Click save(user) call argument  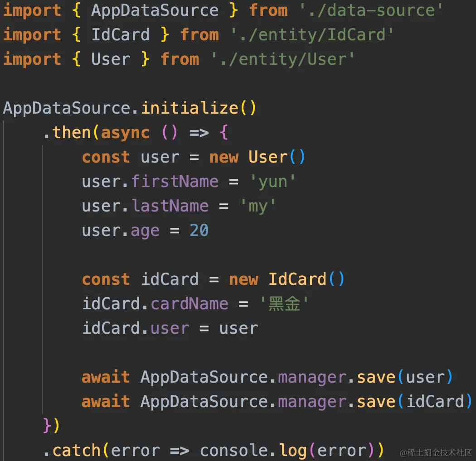(425, 378)
